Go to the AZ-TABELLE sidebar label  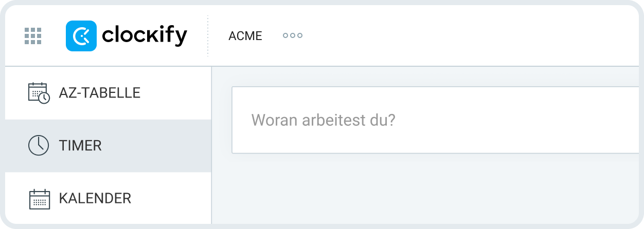(x=100, y=93)
